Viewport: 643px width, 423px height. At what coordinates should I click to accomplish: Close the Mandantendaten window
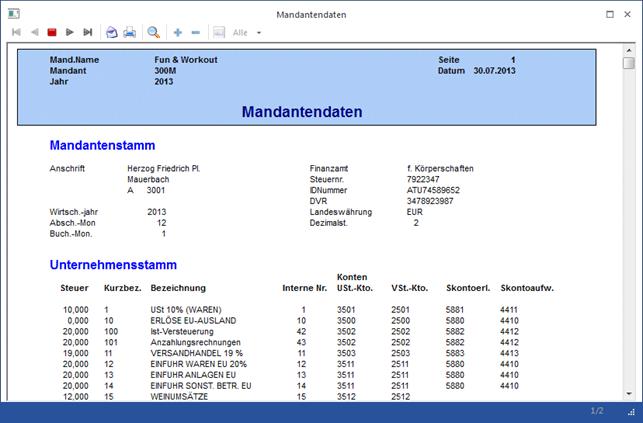[x=630, y=13]
